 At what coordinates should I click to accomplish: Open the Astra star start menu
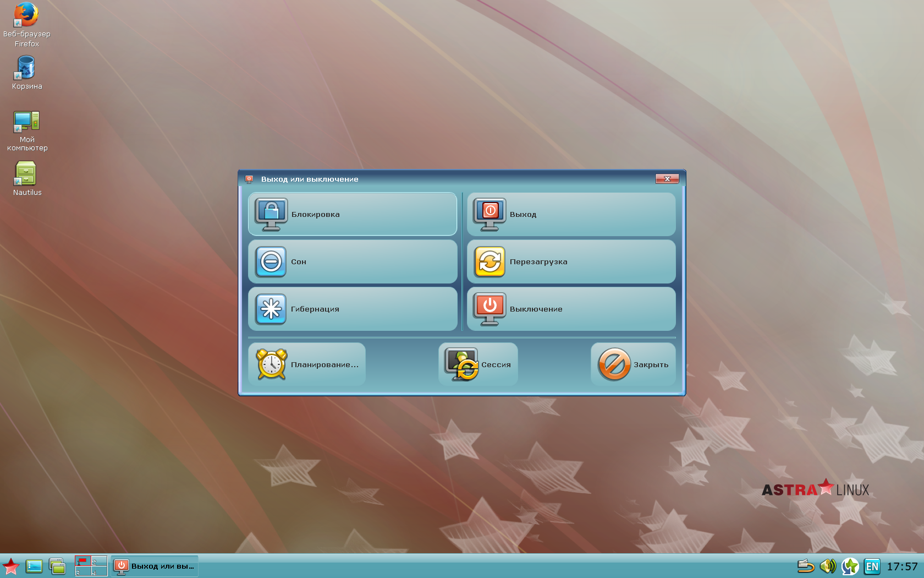click(x=10, y=566)
